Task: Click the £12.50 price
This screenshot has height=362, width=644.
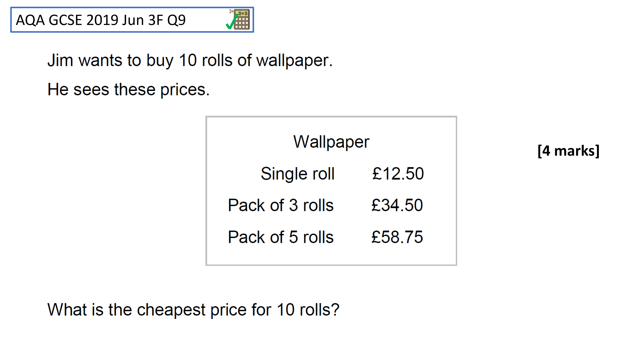Action: [x=398, y=173]
